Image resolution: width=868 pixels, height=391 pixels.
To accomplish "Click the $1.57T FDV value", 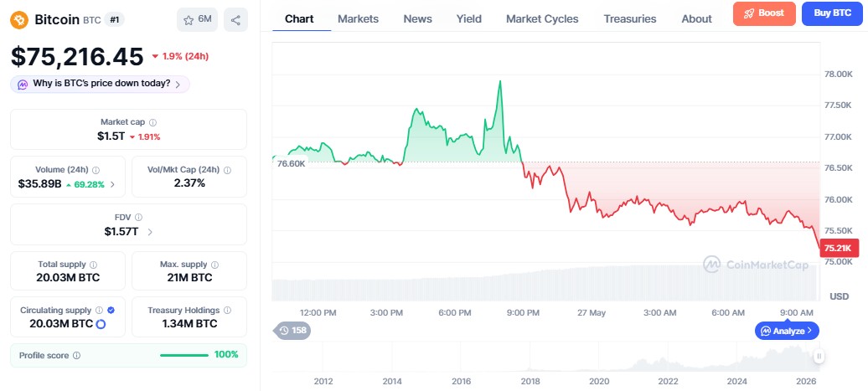I will pyautogui.click(x=121, y=232).
